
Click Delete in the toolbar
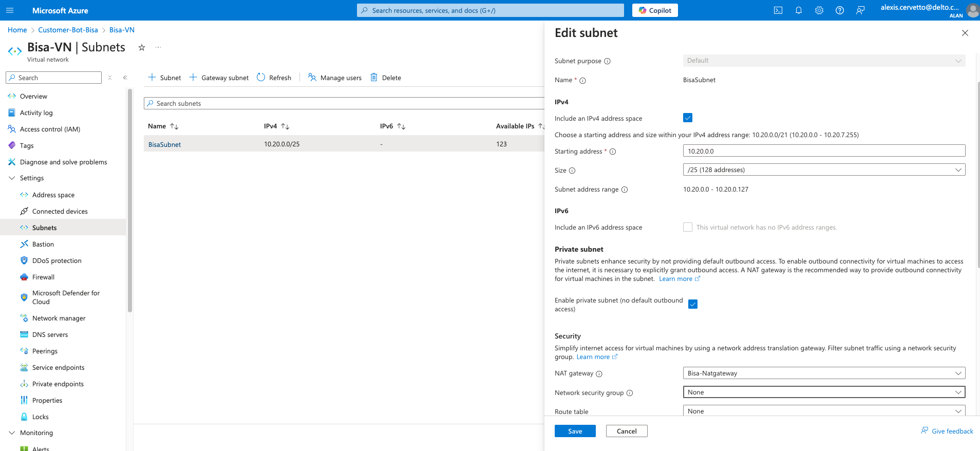386,78
